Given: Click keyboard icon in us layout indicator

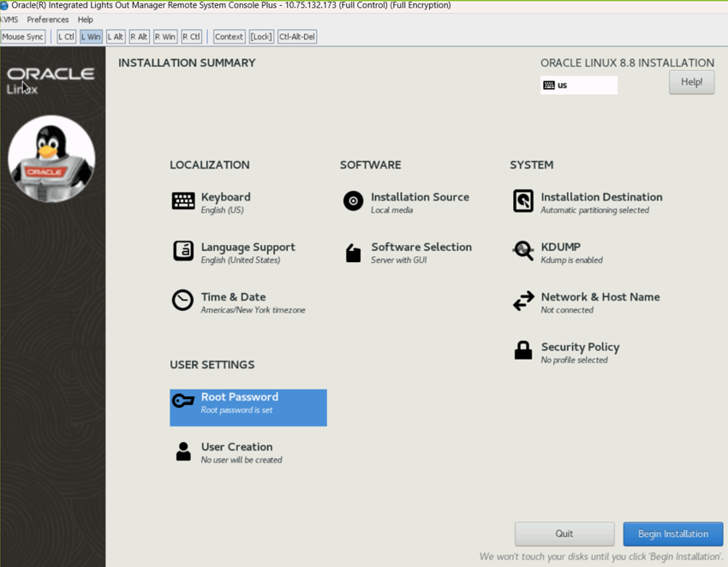Looking at the screenshot, I should 549,85.
